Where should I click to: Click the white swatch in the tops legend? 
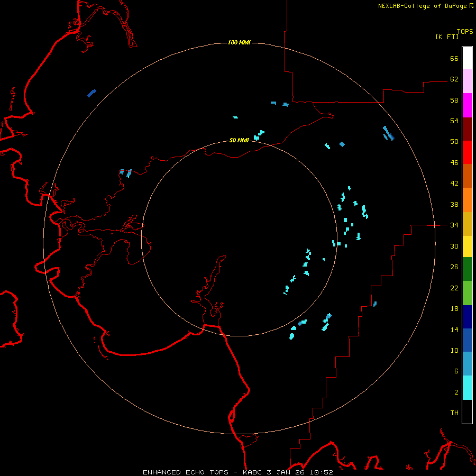pyautogui.click(x=467, y=58)
